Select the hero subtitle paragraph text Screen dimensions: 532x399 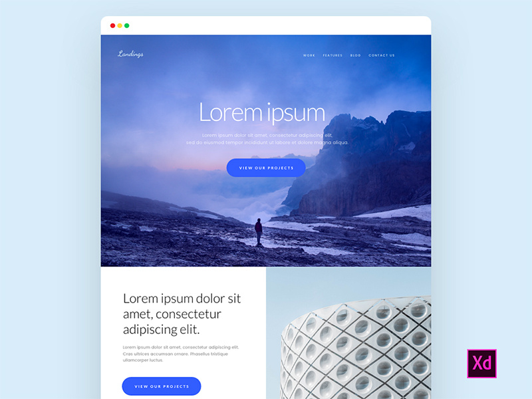[267, 139]
